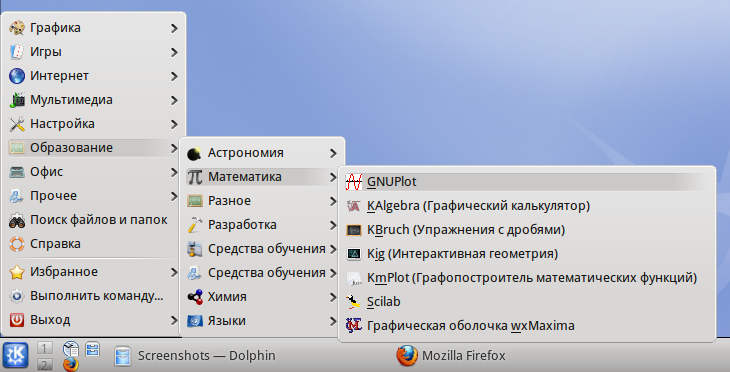Viewport: 730px width, 372px height.
Task: Click the pi icon for Математика
Action: coord(195,177)
